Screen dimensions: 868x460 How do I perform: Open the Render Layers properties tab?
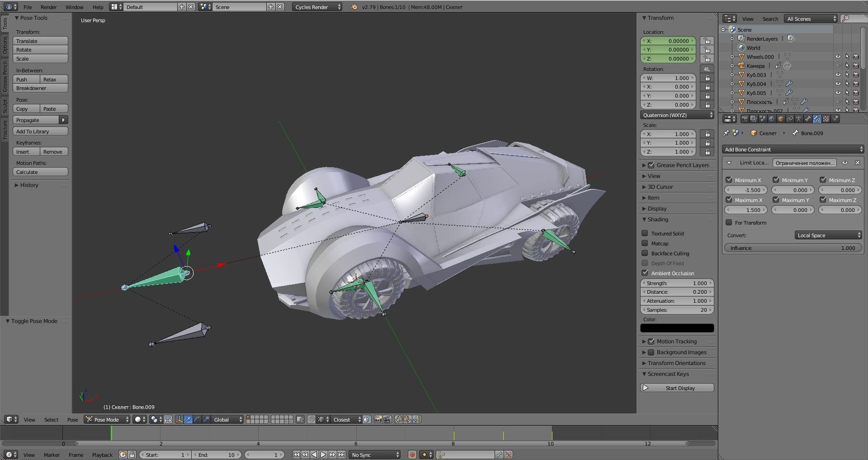point(754,119)
